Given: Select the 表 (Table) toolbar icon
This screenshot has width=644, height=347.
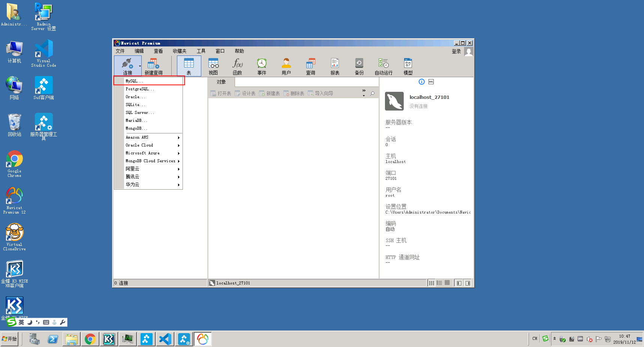Looking at the screenshot, I should click(189, 66).
